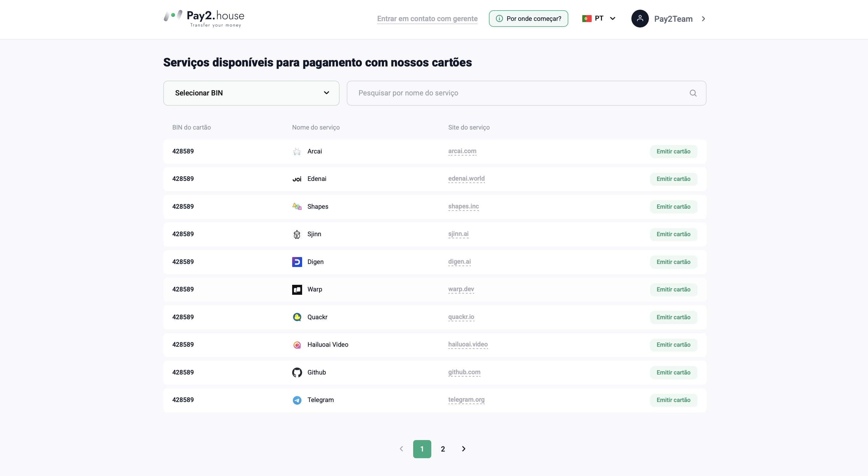Open the telegram.org site link
Image resolution: width=868 pixels, height=476 pixels.
click(466, 400)
